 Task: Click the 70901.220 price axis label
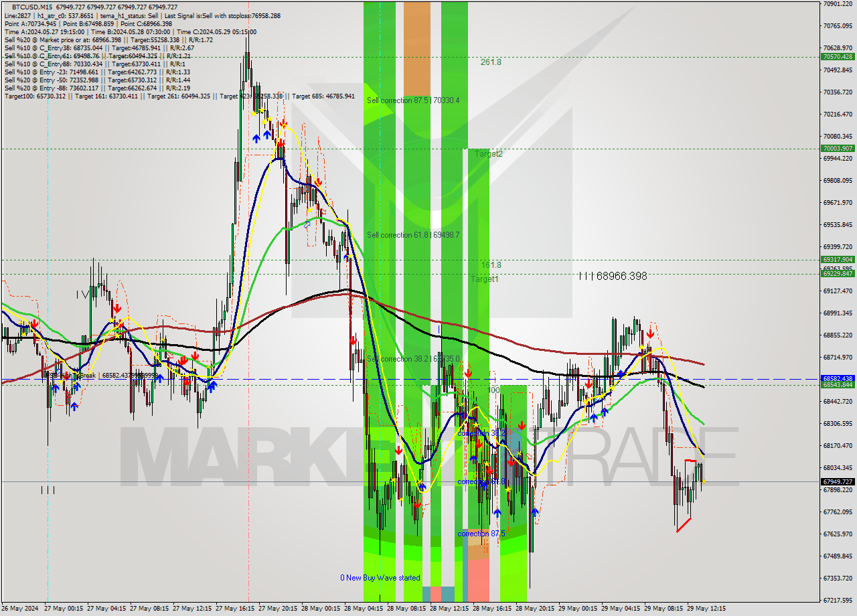[x=838, y=4]
